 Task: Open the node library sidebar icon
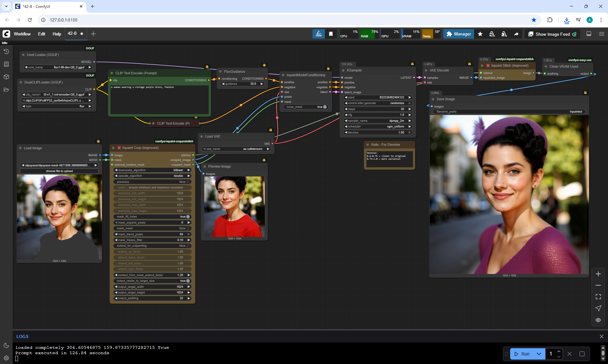(x=6, y=64)
